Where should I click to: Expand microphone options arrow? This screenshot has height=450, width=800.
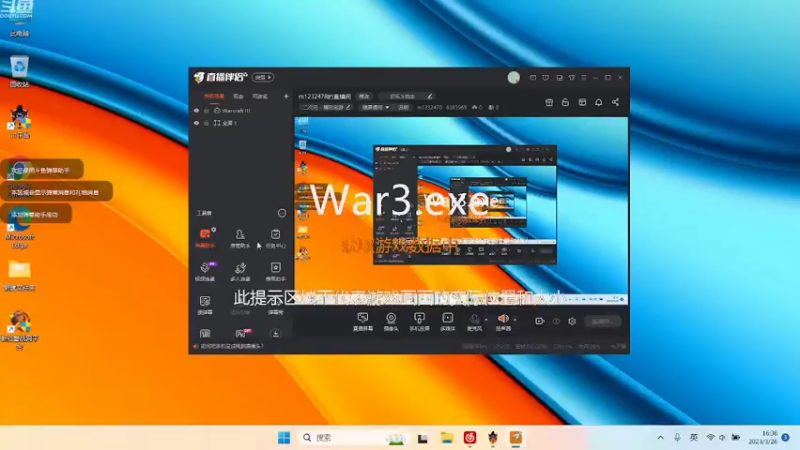click(x=486, y=320)
